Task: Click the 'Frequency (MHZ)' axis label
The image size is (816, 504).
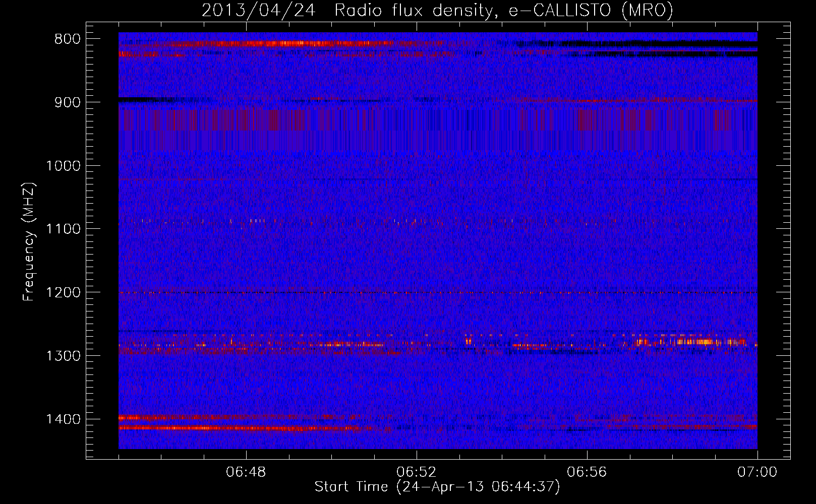Action: click(x=29, y=242)
